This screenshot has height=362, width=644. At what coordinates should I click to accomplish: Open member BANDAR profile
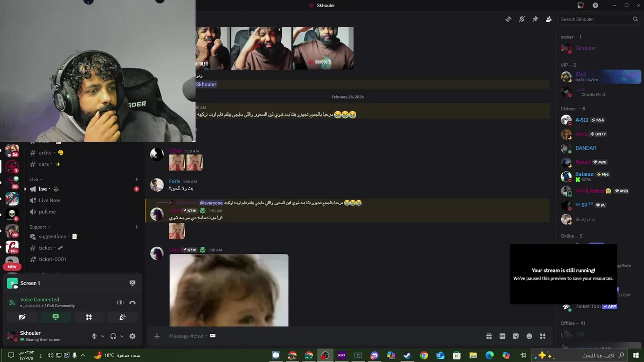point(600,148)
